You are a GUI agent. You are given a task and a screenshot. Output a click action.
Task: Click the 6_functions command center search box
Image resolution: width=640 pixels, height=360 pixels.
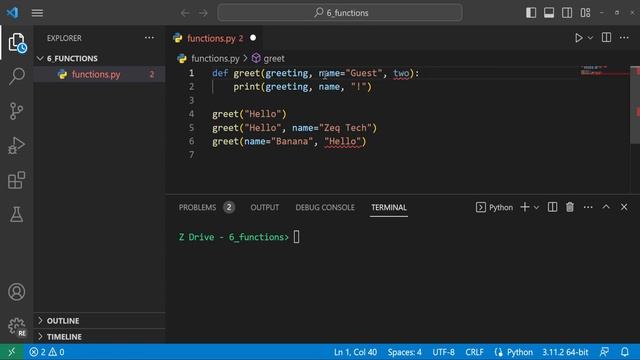[340, 13]
